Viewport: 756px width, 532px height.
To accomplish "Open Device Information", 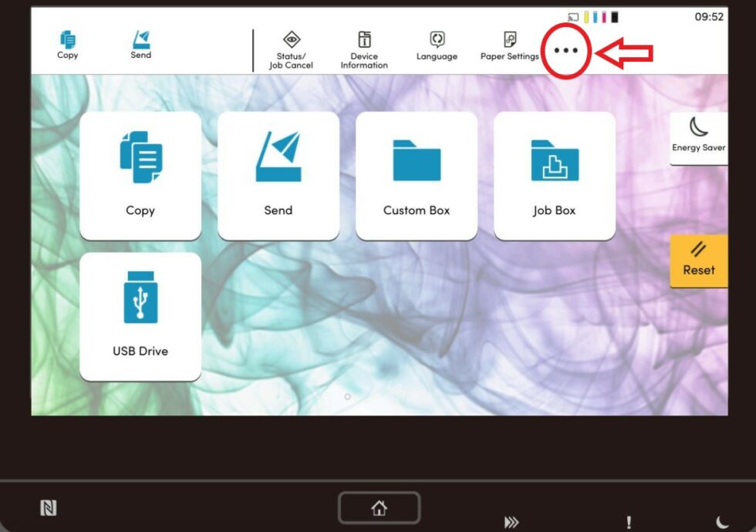I will point(363,49).
